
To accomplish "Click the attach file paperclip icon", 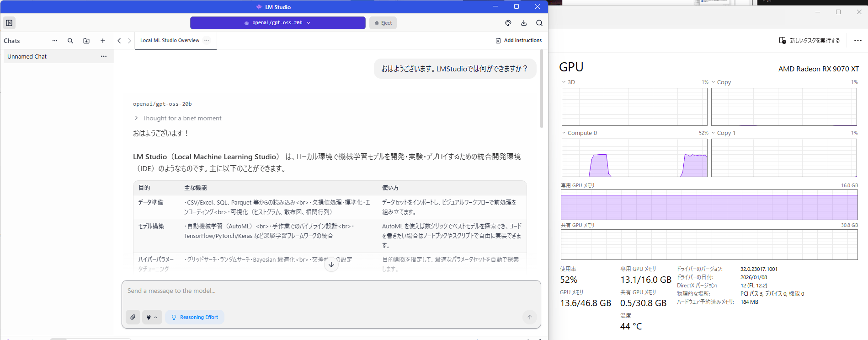I will 133,317.
